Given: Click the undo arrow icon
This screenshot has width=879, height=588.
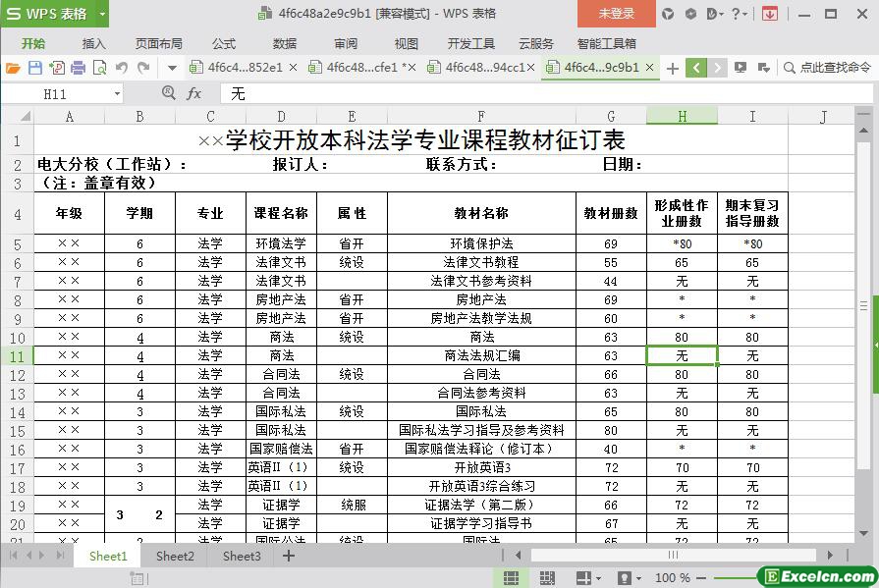Looking at the screenshot, I should (x=122, y=69).
